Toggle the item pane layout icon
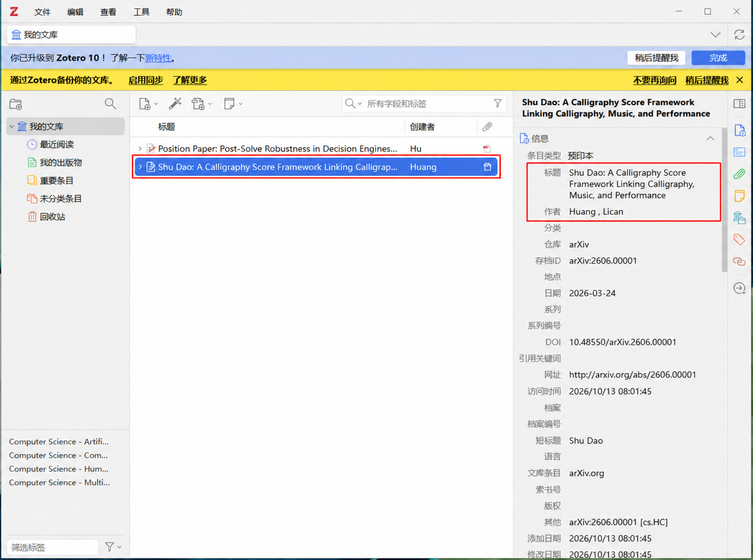Image resolution: width=753 pixels, height=560 pixels. [739, 104]
